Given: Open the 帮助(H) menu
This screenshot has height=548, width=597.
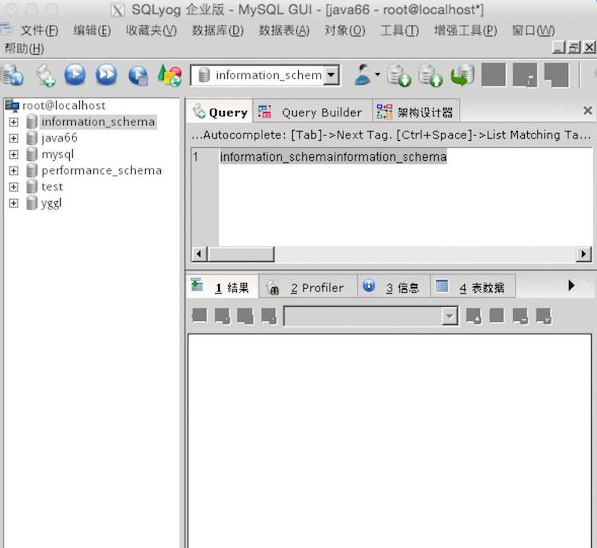Looking at the screenshot, I should [x=24, y=48].
